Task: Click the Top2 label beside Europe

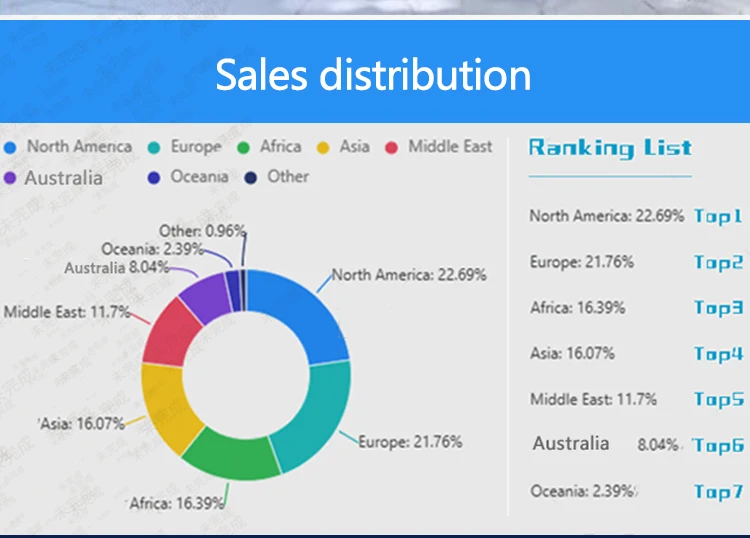Action: [x=718, y=262]
